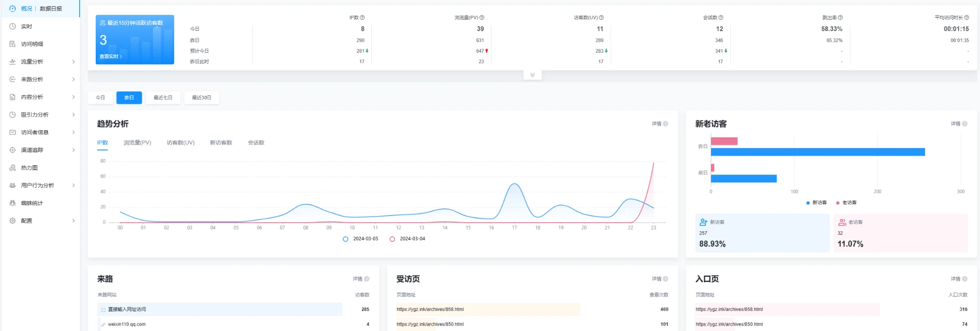Screen dimensions: 980x331
Task: Click the heatmap icon in sidebar
Action: point(12,168)
